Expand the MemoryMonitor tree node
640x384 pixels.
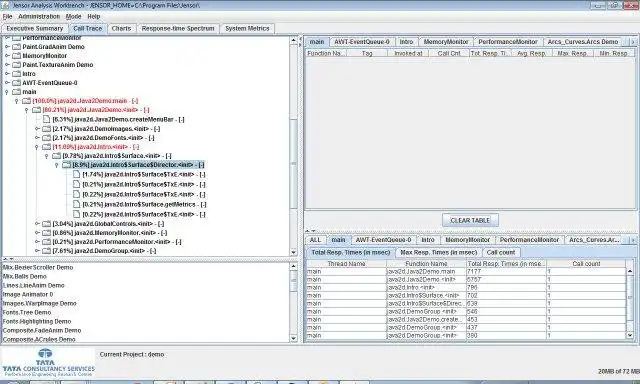(7, 56)
